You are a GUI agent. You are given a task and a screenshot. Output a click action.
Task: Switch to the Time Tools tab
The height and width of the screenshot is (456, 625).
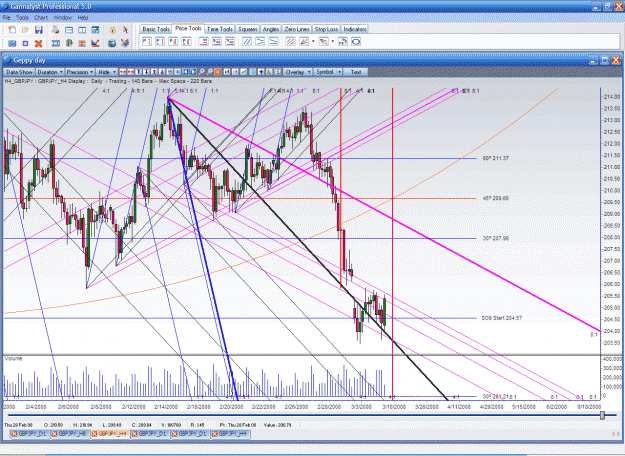point(220,29)
